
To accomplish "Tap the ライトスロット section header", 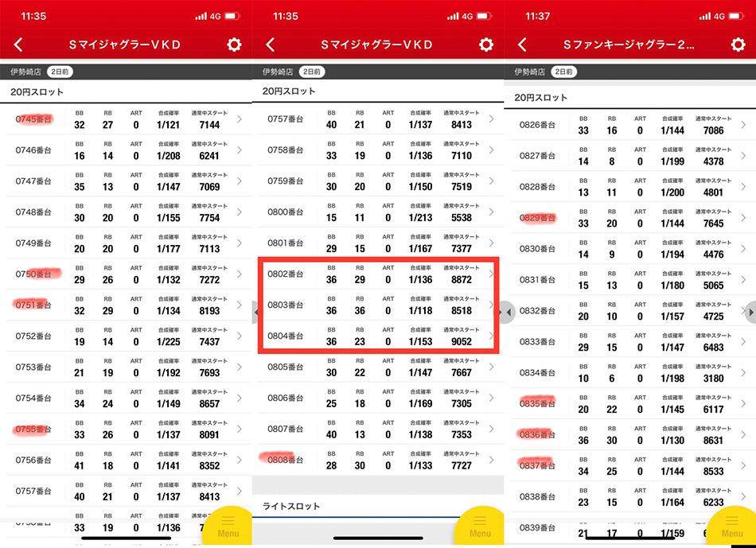I will [x=290, y=506].
